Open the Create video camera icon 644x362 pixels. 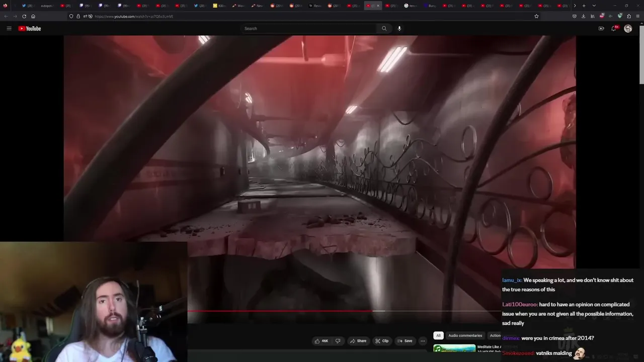(x=601, y=29)
